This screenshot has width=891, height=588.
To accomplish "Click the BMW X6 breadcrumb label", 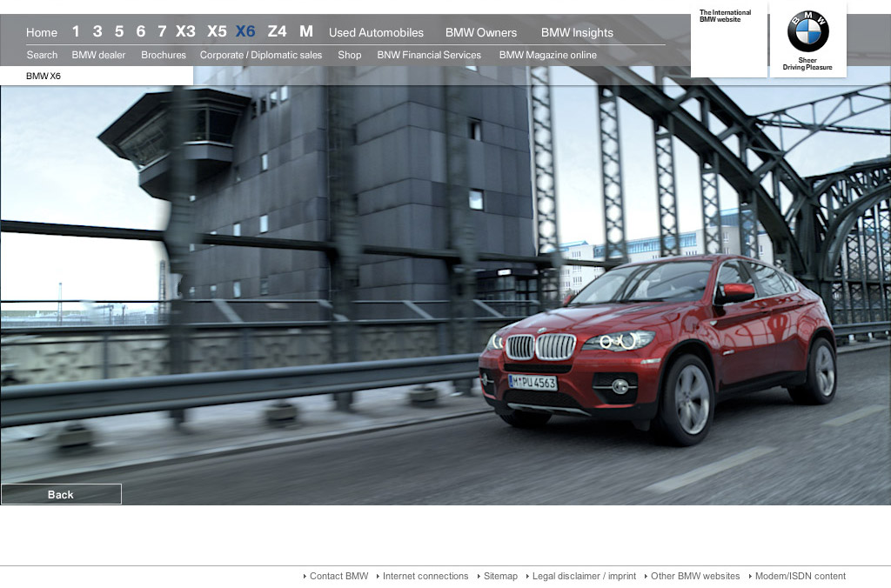I will coord(44,77).
